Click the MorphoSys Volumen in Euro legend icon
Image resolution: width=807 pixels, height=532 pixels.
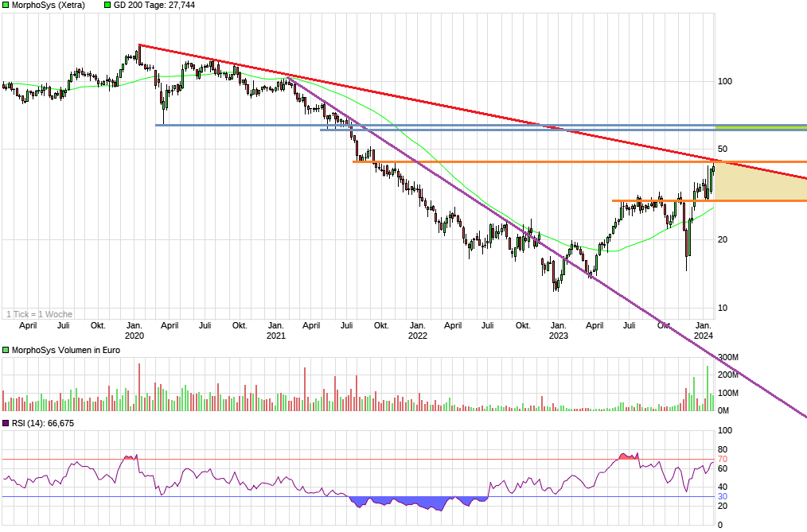pyautogui.click(x=5, y=349)
